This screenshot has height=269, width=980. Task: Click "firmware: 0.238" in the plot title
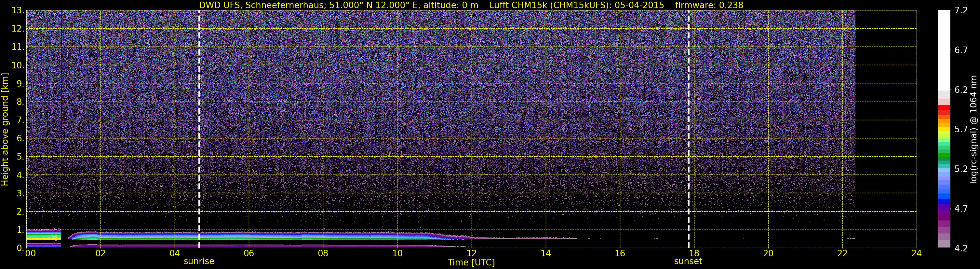pos(709,5)
